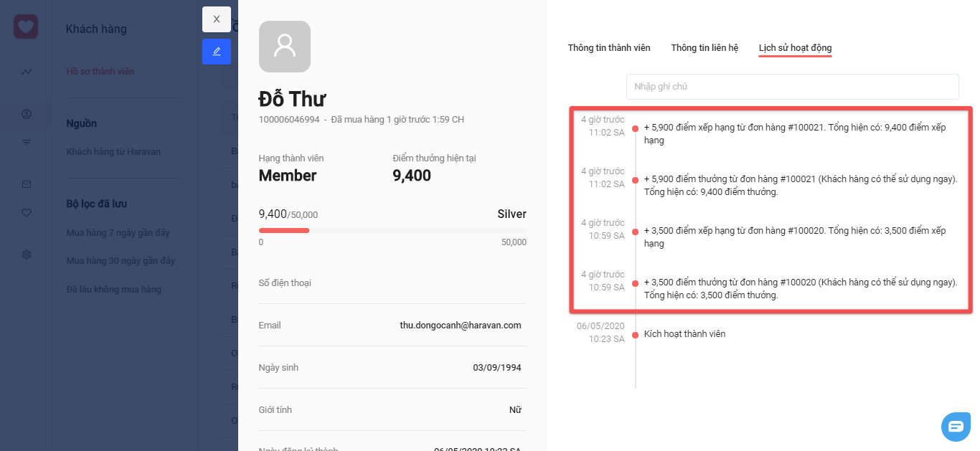The width and height of the screenshot is (980, 451).
Task: Switch to Thông tin thành viên tab
Action: (609, 48)
